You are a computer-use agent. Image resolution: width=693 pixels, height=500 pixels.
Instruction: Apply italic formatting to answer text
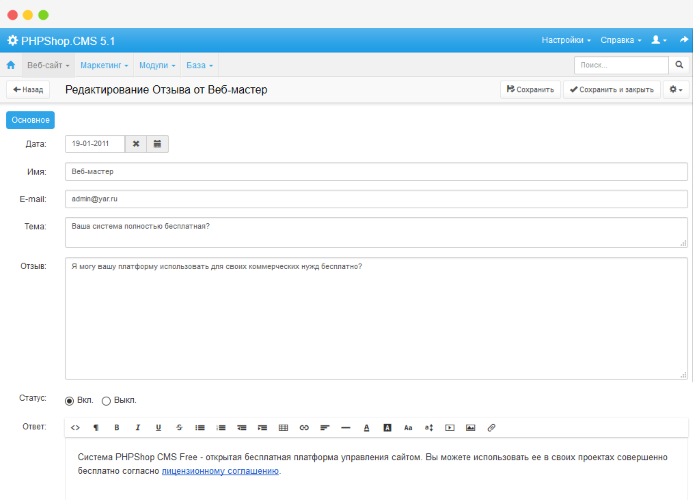pyautogui.click(x=137, y=427)
